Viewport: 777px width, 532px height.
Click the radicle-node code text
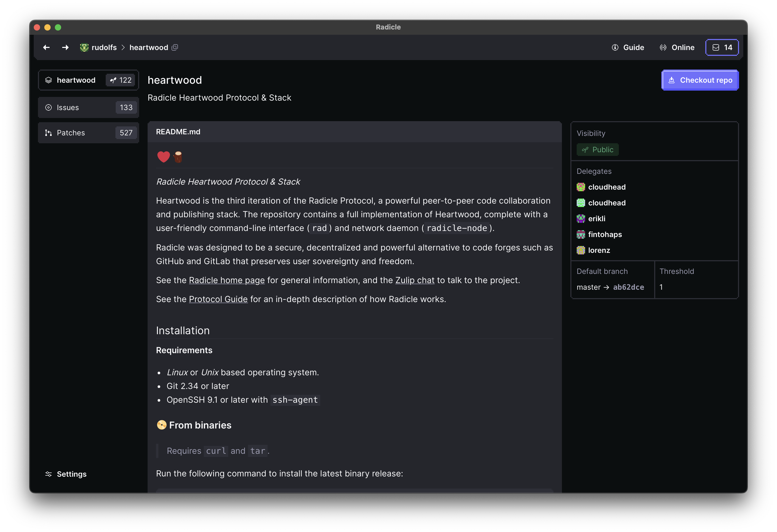pos(457,228)
